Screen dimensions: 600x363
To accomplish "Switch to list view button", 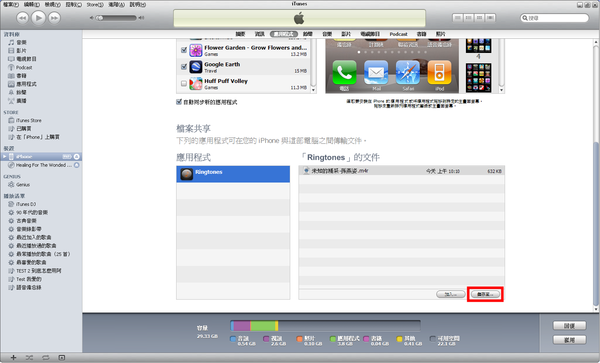I will [x=457, y=18].
